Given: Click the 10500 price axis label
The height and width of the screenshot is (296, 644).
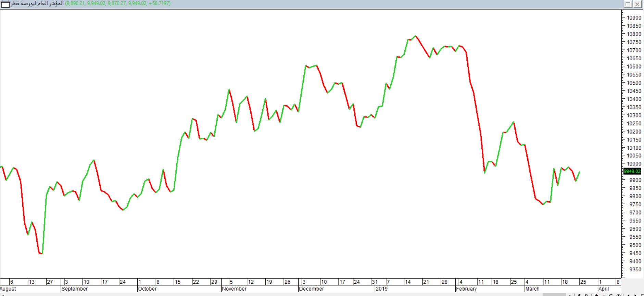Looking at the screenshot, I should tap(634, 83).
